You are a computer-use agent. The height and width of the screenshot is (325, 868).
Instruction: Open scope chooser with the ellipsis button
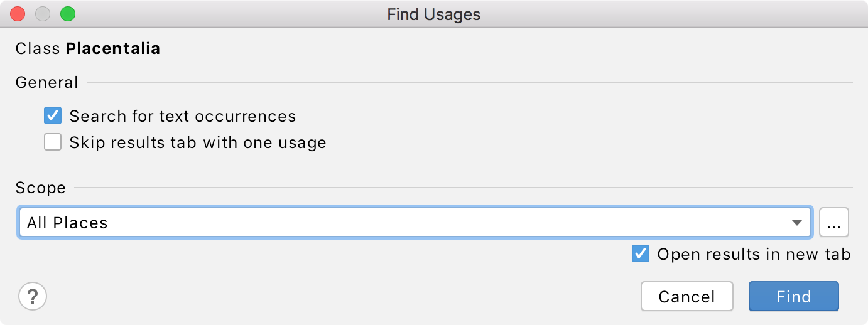834,223
